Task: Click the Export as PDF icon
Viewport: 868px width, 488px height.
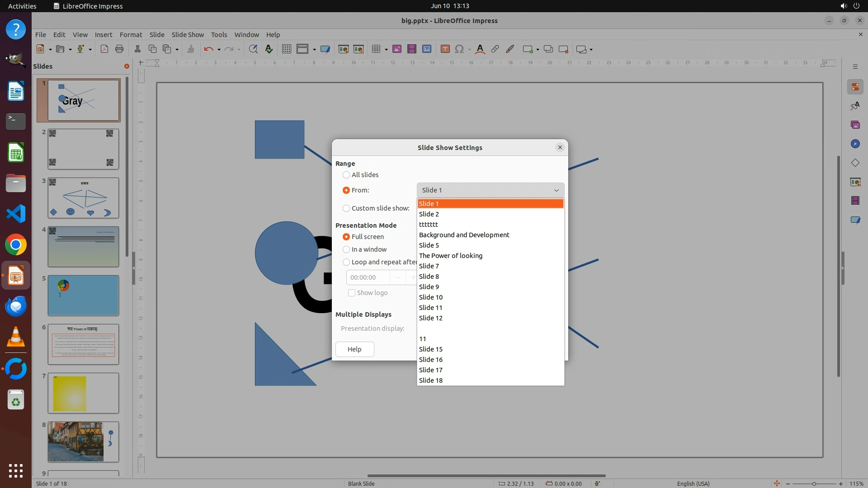Action: coord(104,49)
